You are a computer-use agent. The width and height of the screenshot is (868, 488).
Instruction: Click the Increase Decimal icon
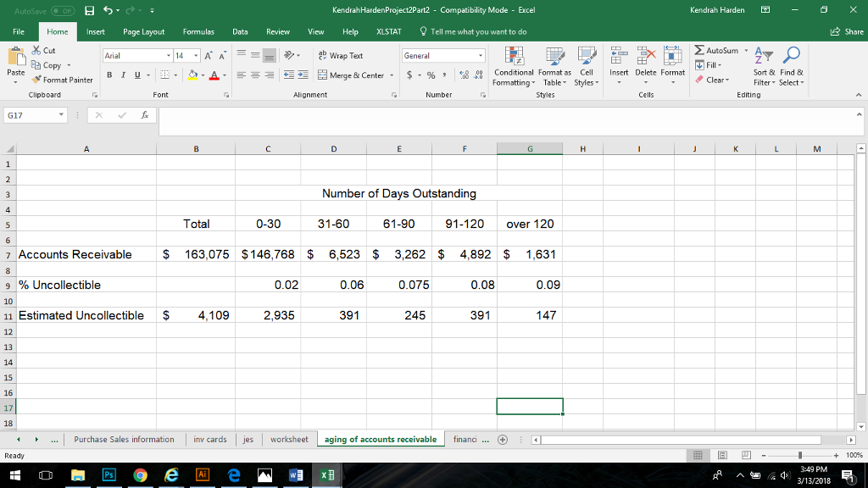point(463,75)
